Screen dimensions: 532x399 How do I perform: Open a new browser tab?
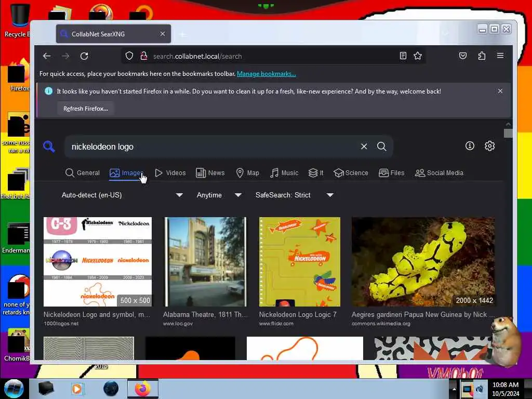(183, 34)
